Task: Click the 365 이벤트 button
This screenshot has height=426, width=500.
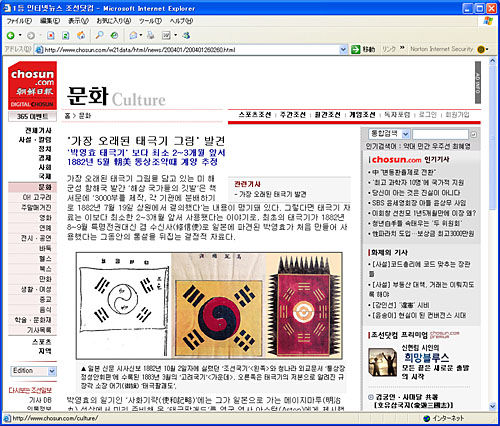Action: 32,116
